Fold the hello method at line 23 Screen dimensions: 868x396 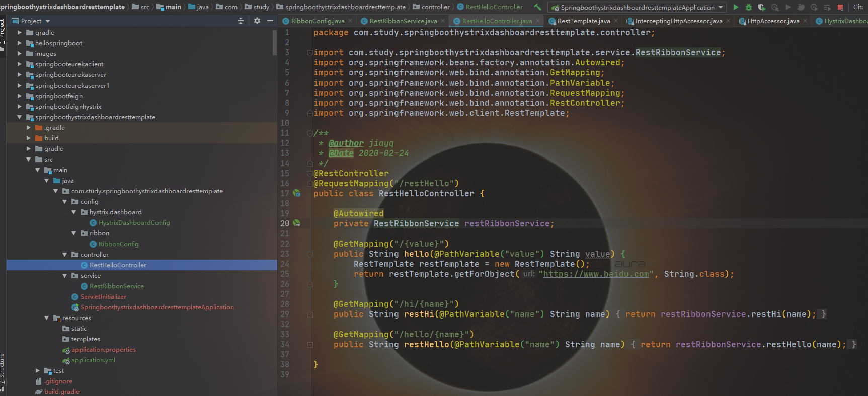click(310, 254)
